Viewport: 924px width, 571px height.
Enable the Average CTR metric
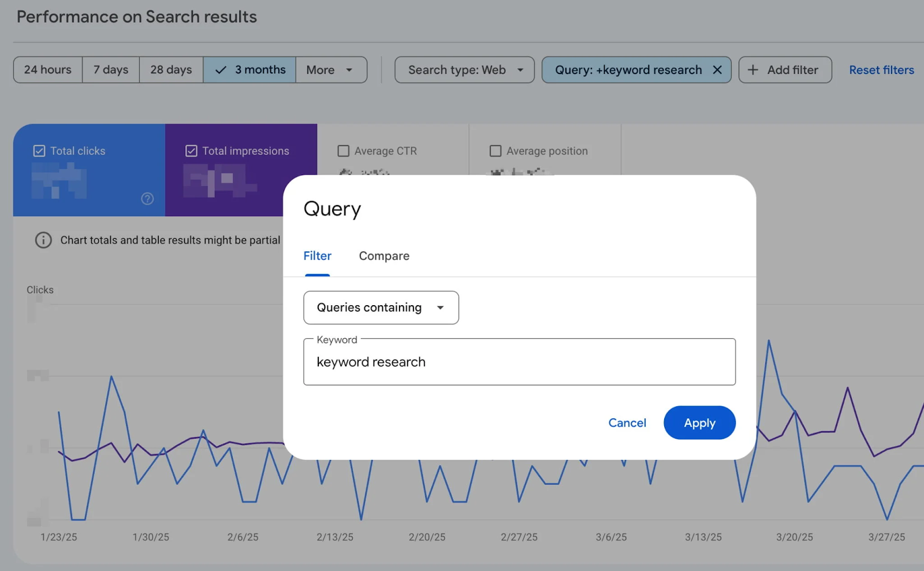click(343, 150)
